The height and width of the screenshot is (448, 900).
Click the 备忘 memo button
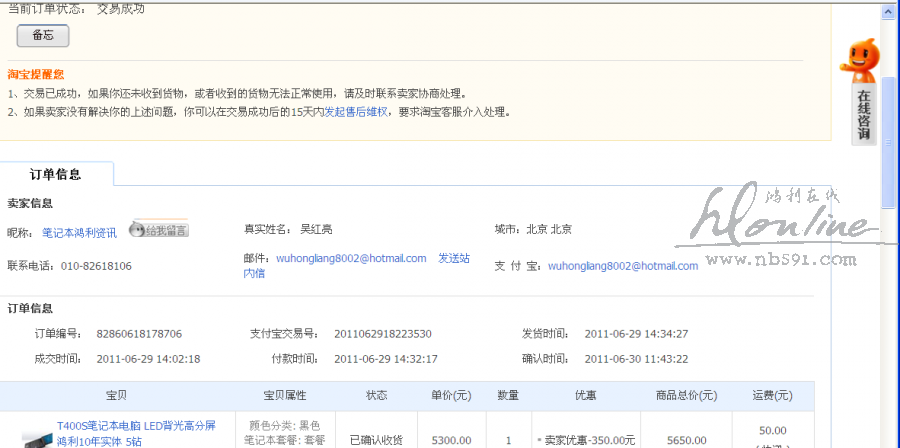(42, 35)
